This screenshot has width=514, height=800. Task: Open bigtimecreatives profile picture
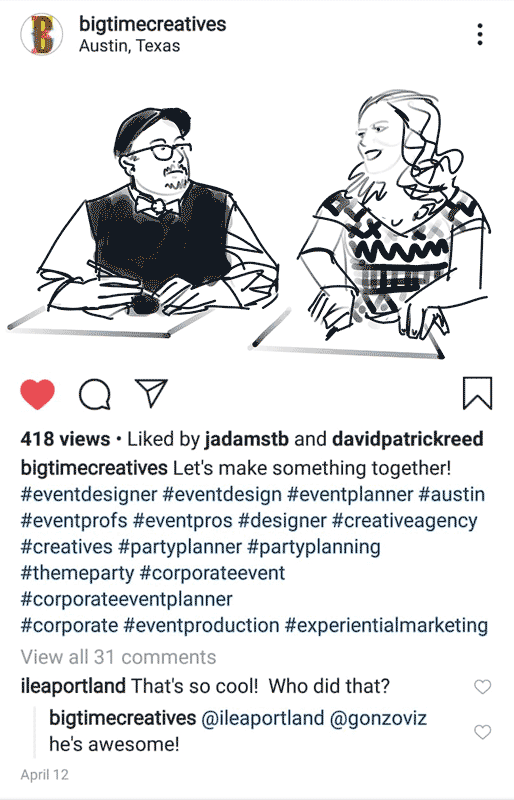coord(42,34)
